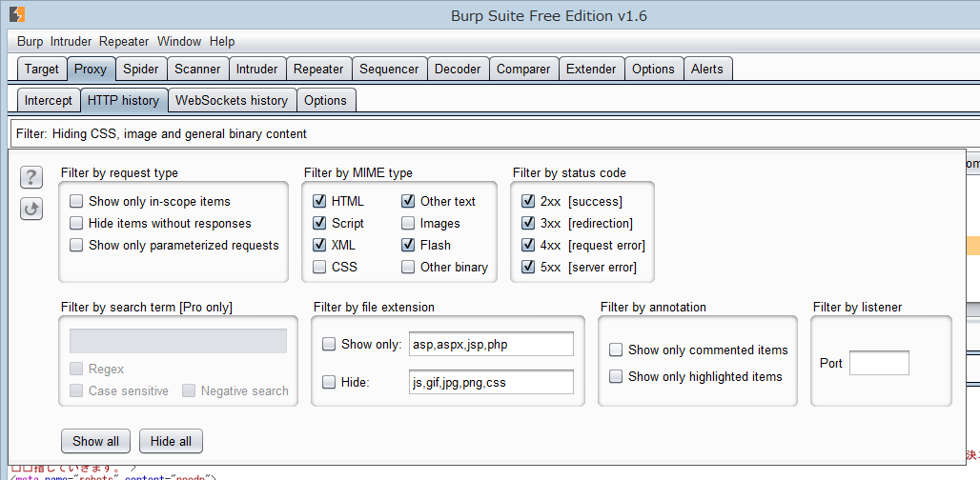Enable the Show only file extension checkbox
This screenshot has height=480, width=980.
[329, 345]
